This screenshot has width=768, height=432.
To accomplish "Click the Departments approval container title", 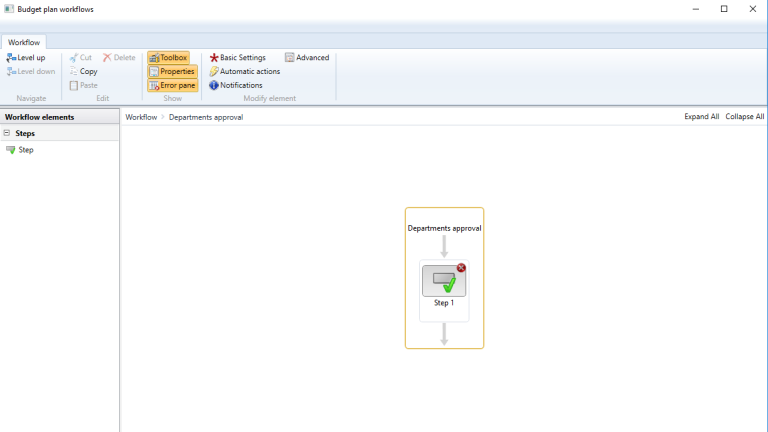I will click(444, 228).
